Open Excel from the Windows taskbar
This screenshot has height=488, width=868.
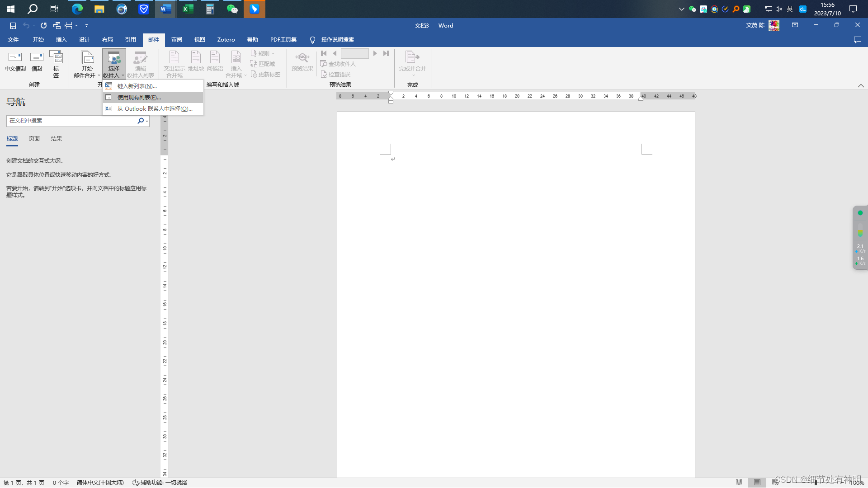188,9
